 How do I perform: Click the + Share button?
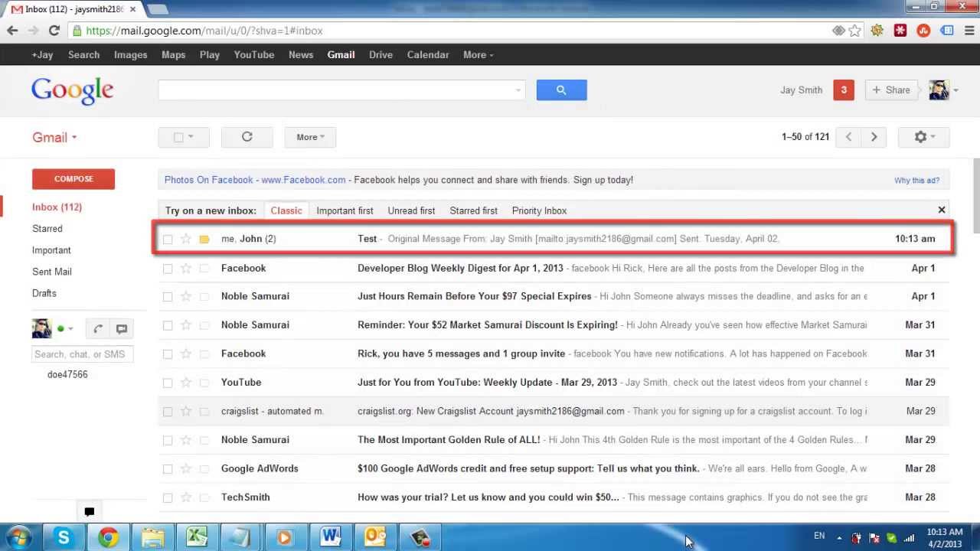[891, 90]
